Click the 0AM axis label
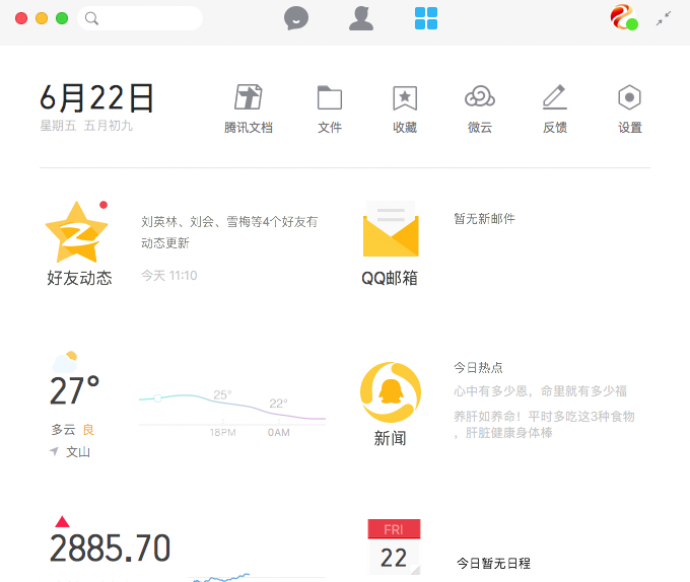The width and height of the screenshot is (690, 582). pos(279,432)
